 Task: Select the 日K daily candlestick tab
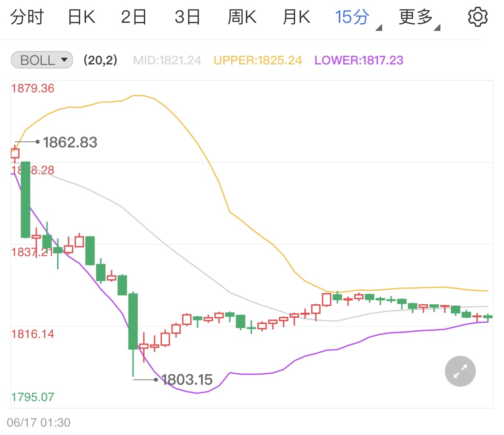click(x=82, y=17)
